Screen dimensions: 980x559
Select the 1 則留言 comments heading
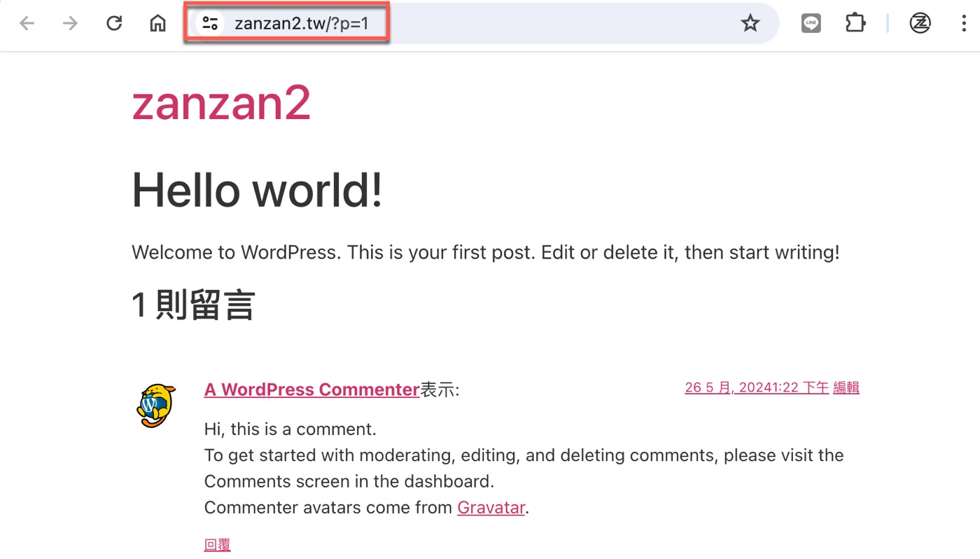[193, 305]
